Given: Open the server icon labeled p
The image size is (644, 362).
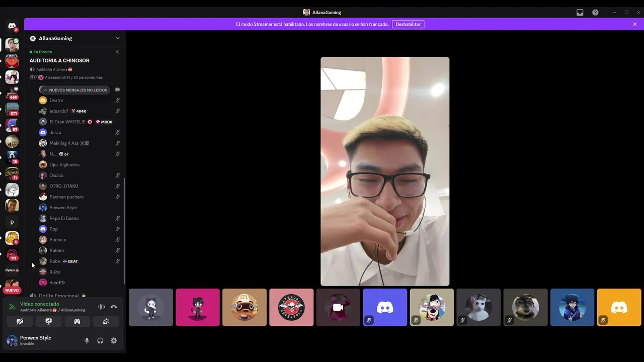Looking at the screenshot, I should point(12,222).
